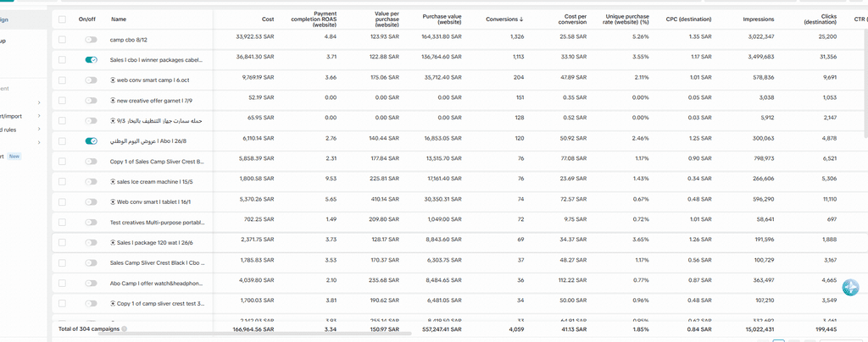The width and height of the screenshot is (868, 342).
Task: Turn off the Sales cbo winner packages toggle
Action: point(91,59)
